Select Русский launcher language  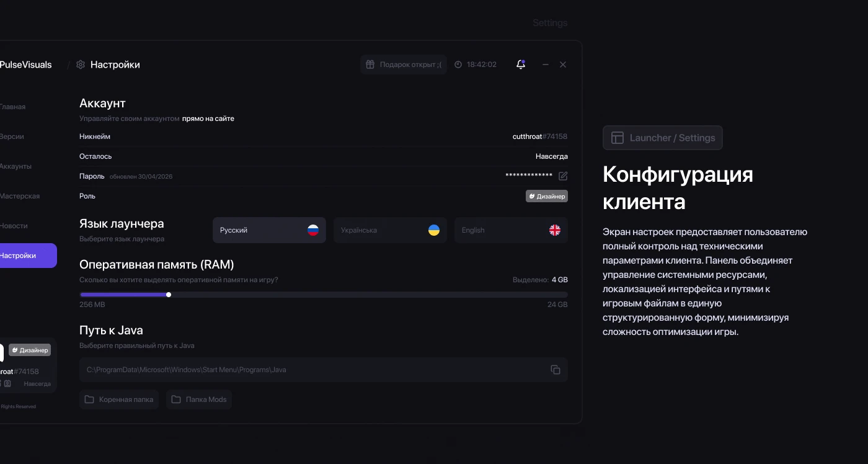tap(269, 230)
